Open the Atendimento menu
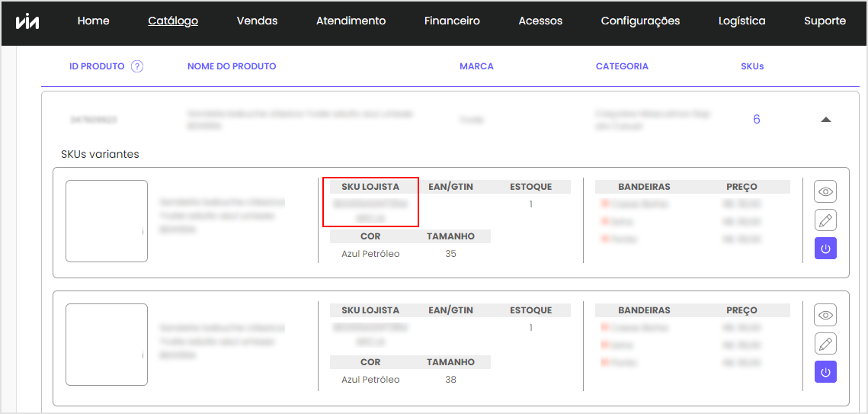Viewport: 868px width, 414px height. 351,21
